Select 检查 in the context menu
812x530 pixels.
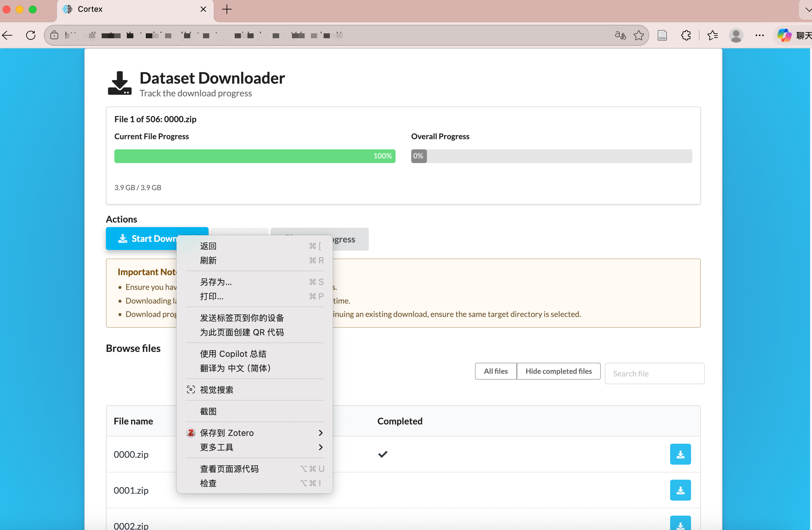208,483
